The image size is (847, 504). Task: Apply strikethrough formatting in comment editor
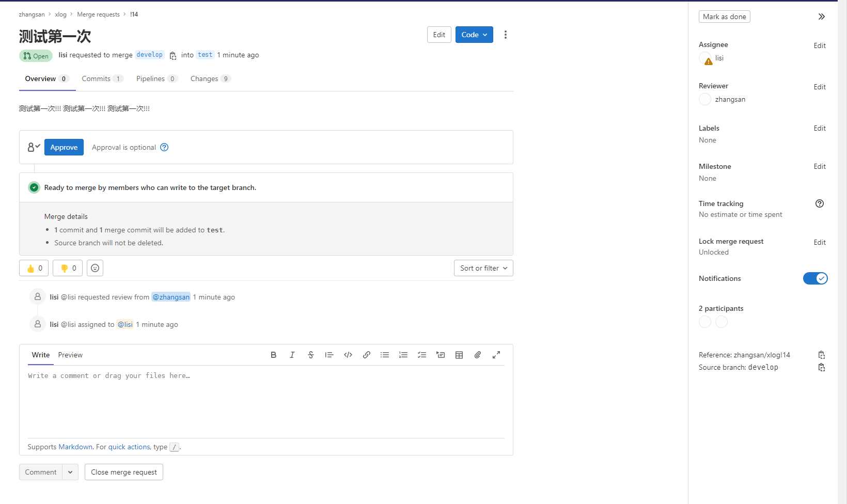click(x=311, y=355)
